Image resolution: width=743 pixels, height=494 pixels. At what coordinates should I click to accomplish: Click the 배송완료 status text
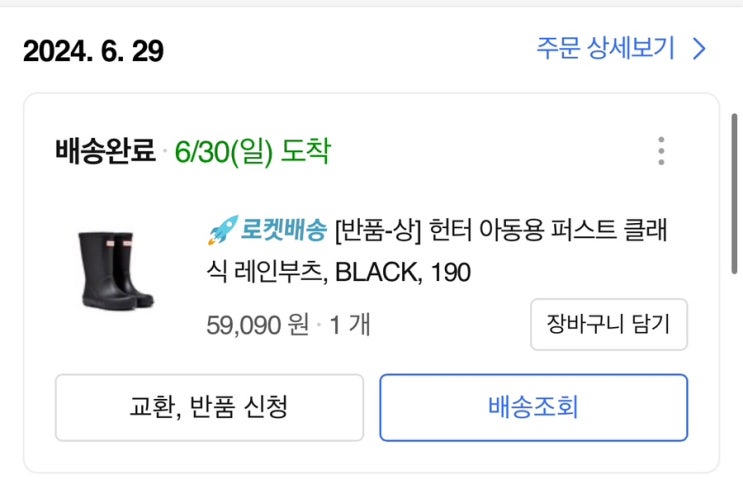(105, 152)
